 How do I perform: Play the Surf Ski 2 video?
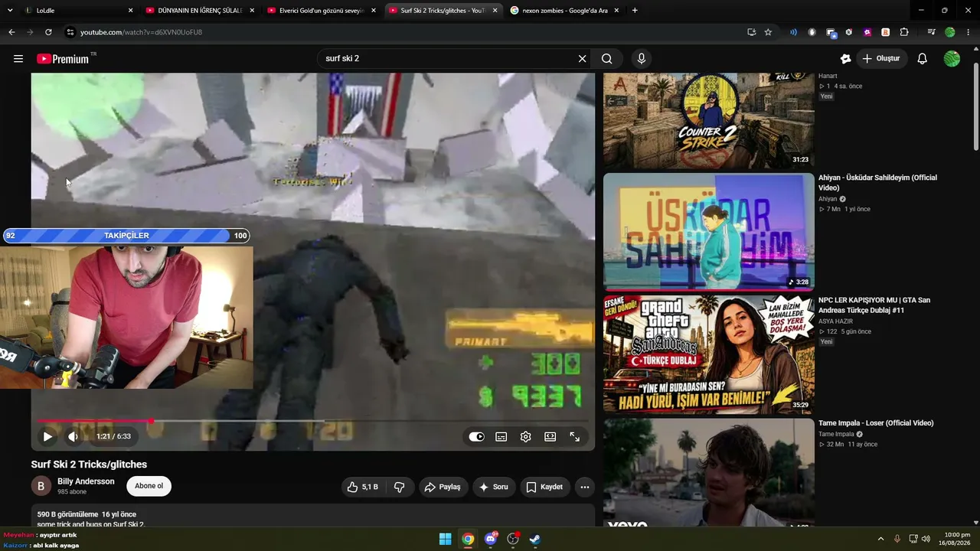47,437
